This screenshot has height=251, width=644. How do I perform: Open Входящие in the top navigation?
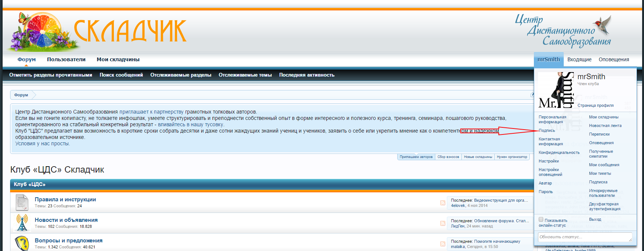pyautogui.click(x=579, y=59)
